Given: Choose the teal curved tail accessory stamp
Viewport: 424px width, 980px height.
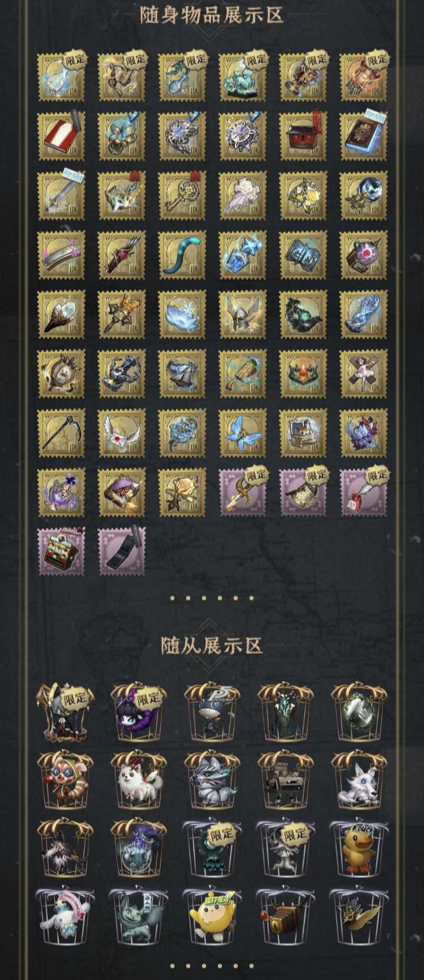Looking at the screenshot, I should coord(183,255).
